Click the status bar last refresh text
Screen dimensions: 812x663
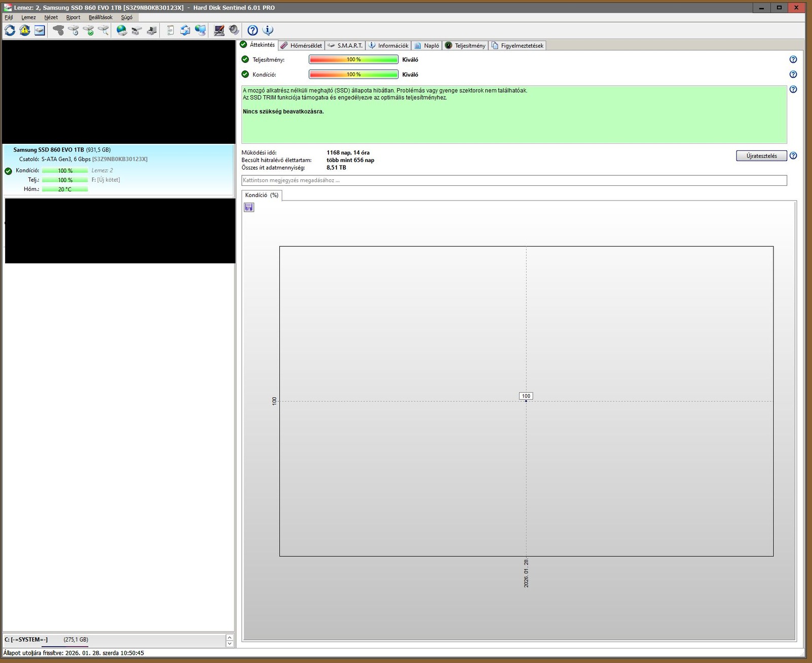[73, 653]
